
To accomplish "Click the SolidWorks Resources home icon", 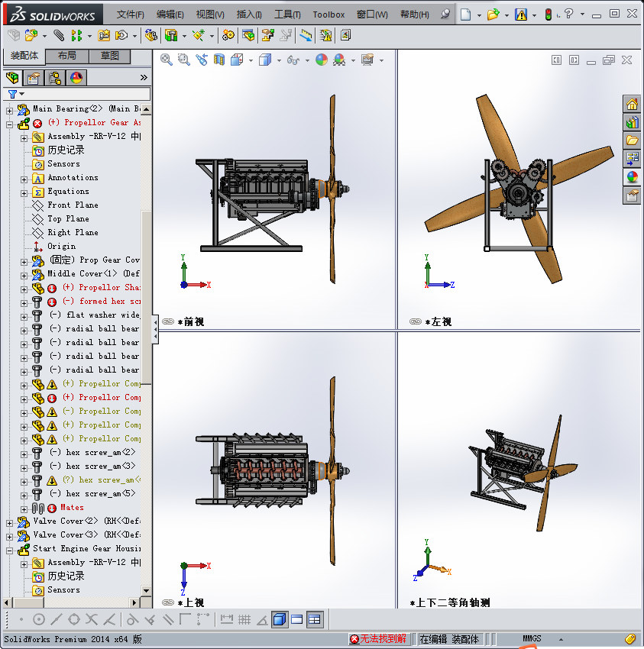I will (x=632, y=104).
